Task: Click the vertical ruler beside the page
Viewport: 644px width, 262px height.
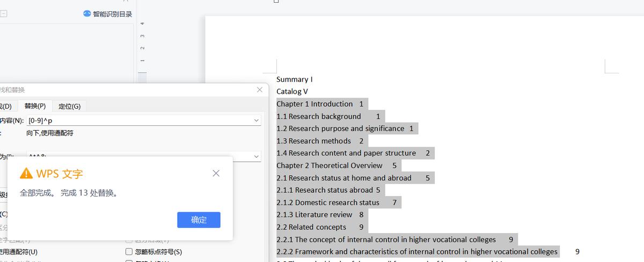Action: pyautogui.click(x=142, y=43)
